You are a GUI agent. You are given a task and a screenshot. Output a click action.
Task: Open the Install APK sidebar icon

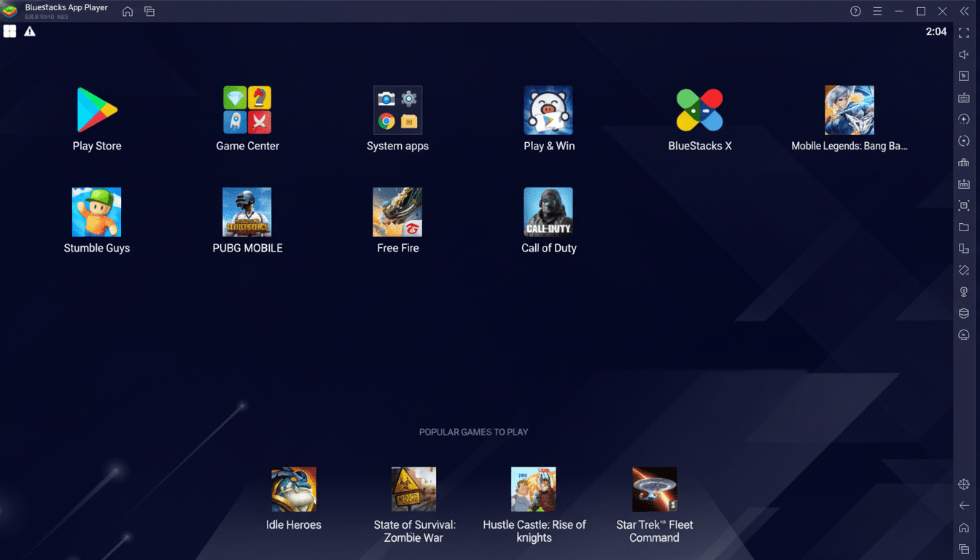(x=963, y=75)
